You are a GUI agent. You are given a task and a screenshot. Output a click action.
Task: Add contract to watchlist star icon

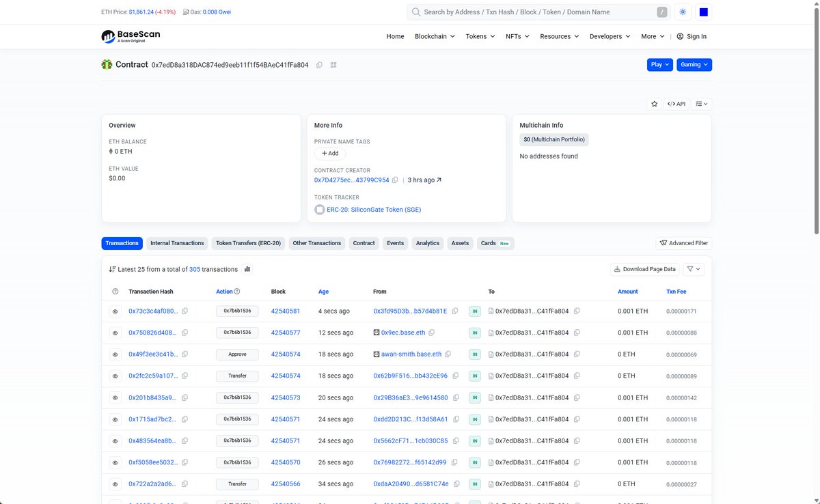pos(655,104)
